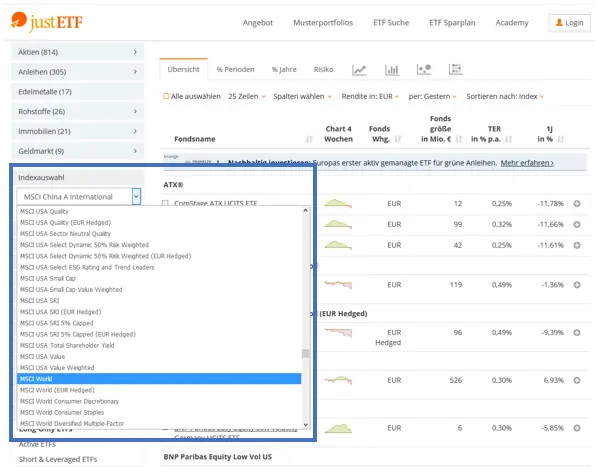Click the Login button
This screenshot has width=599, height=473.
pyautogui.click(x=569, y=23)
